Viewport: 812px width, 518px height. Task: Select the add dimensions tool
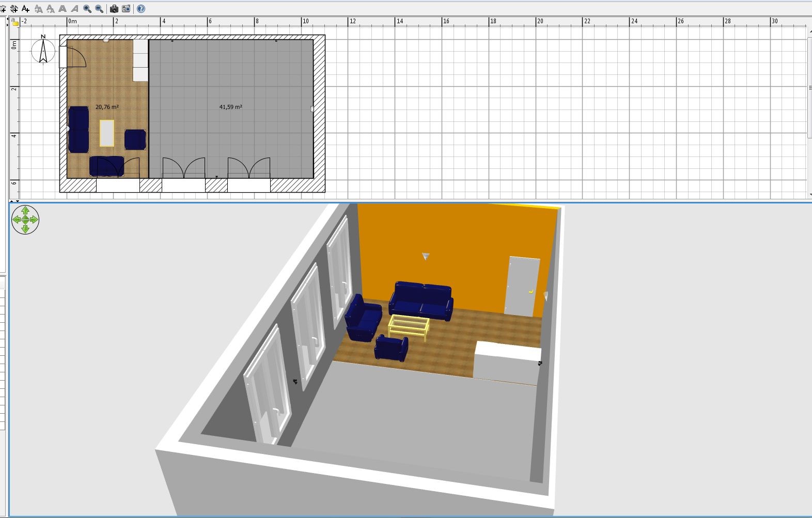tap(14, 9)
